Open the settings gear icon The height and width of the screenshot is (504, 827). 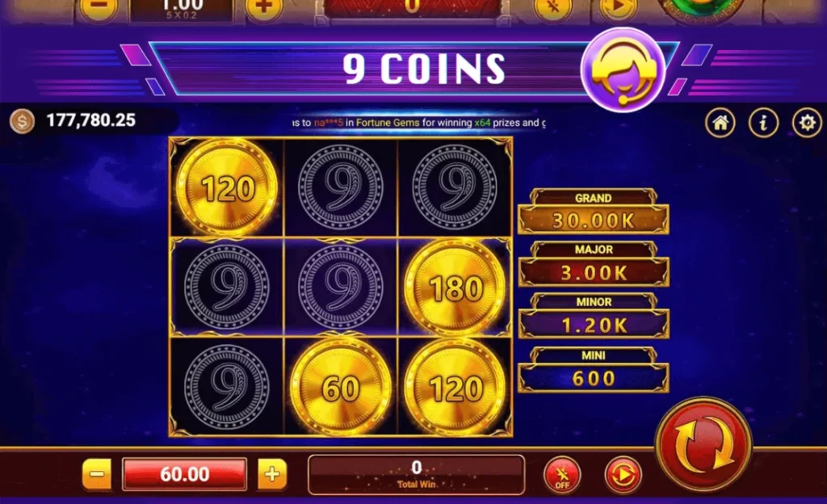click(x=807, y=123)
